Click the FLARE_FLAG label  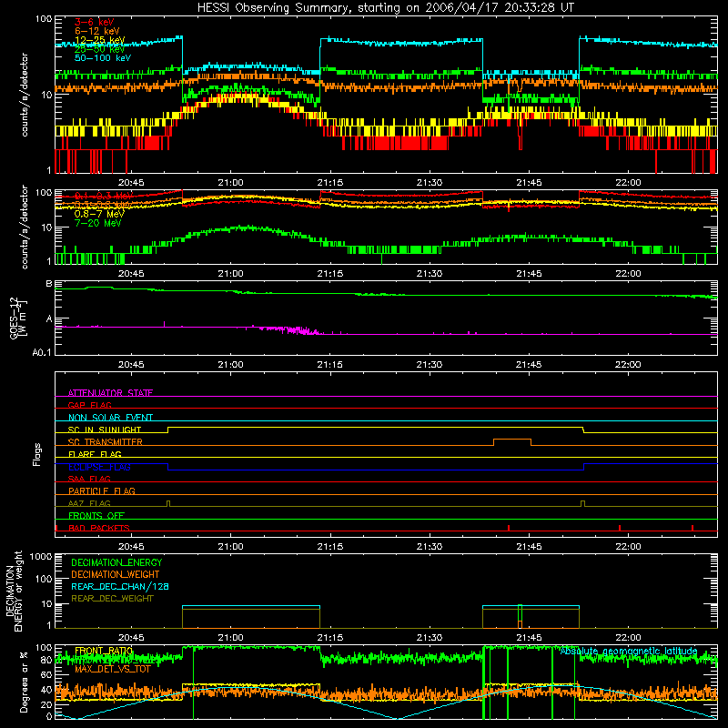point(95,454)
